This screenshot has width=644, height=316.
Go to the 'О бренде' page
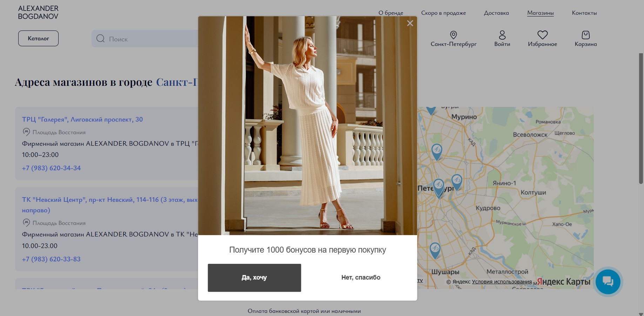click(x=391, y=13)
